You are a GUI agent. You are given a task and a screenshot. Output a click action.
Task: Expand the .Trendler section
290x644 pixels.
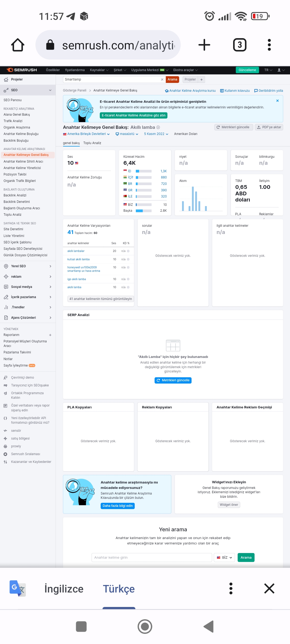coord(28,307)
